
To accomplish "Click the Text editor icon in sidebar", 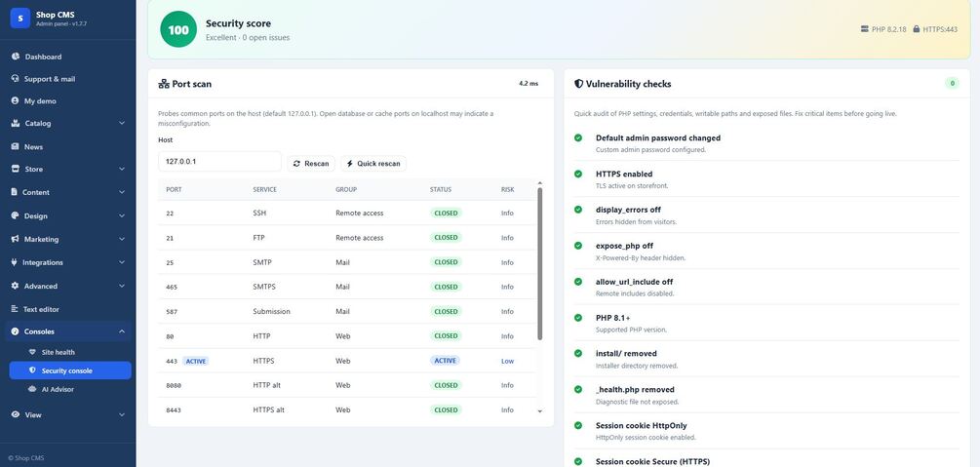I will [15, 309].
